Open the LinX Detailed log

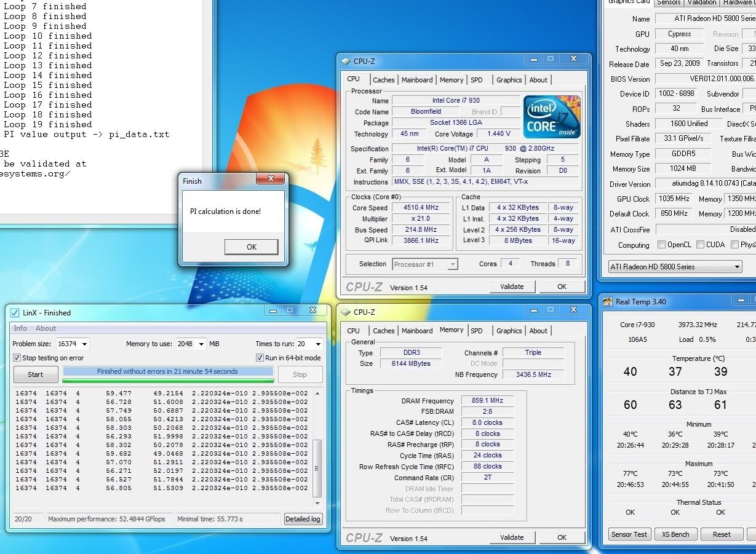303,519
